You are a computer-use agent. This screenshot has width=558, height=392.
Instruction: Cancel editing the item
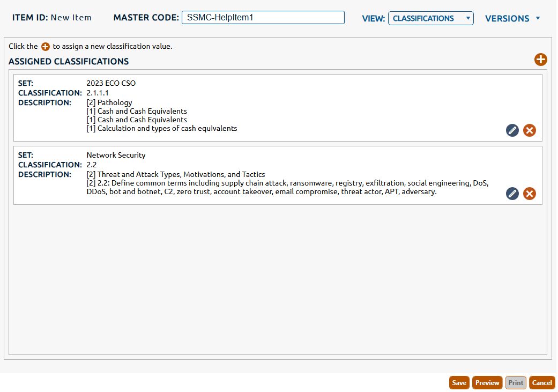coord(542,382)
